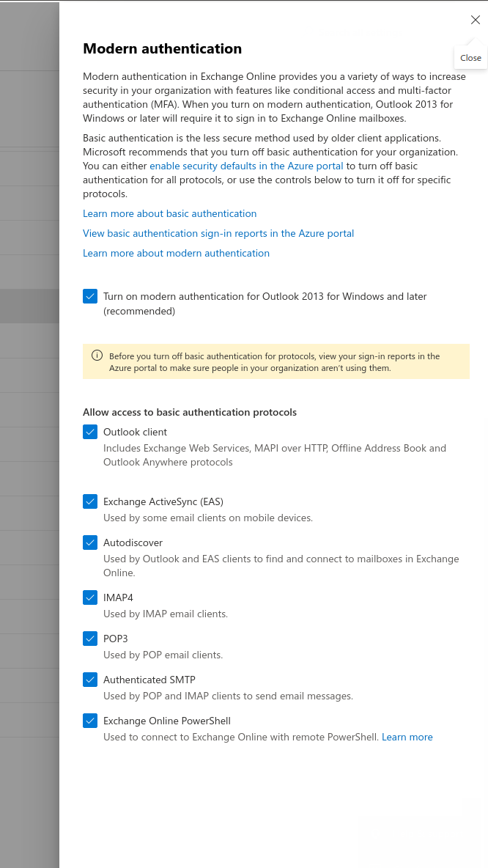This screenshot has width=488, height=868.
Task: Click Learn more link for remote PowerShell
Action: (407, 738)
